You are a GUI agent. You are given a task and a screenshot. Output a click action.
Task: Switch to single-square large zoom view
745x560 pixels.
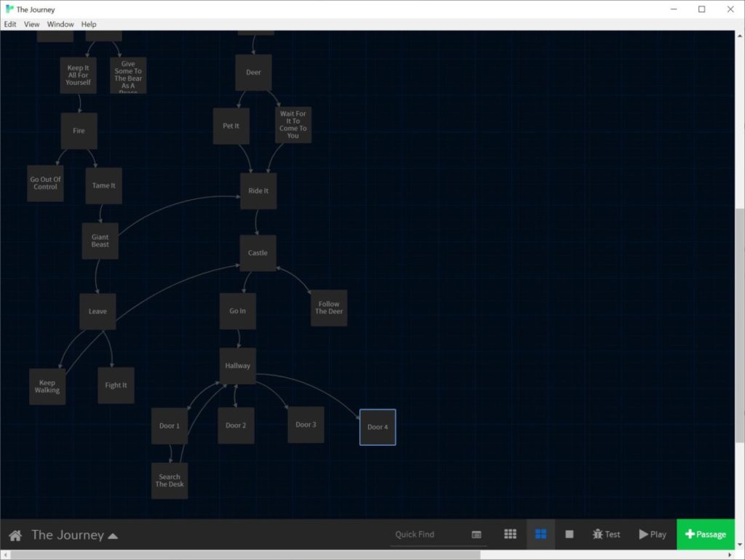[x=570, y=535]
